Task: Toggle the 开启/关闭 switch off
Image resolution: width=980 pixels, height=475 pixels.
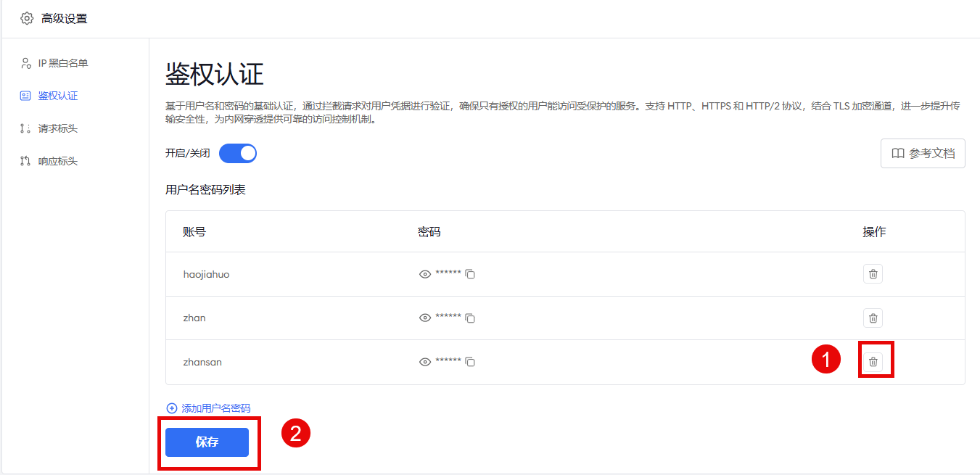Action: pos(237,153)
